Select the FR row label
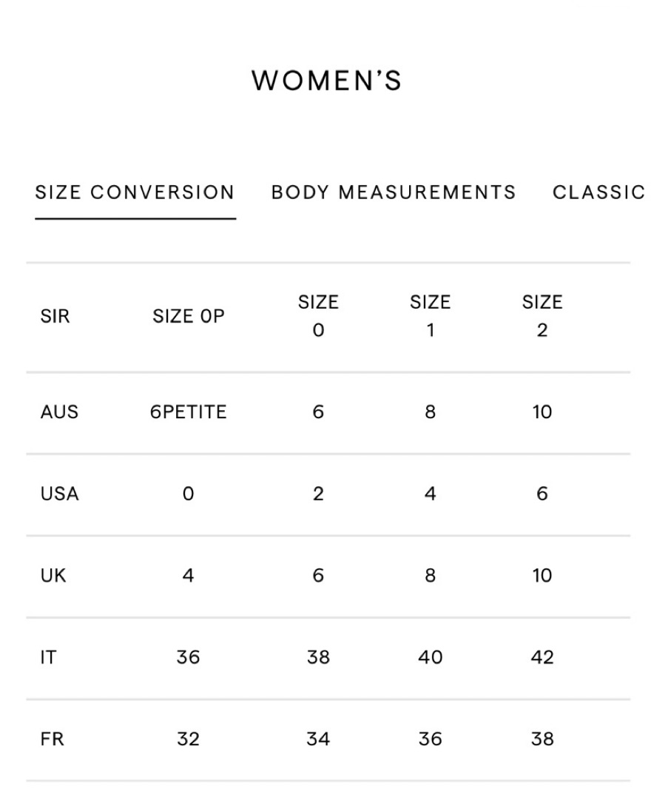Screen dimensions: 651x812 [53, 739]
